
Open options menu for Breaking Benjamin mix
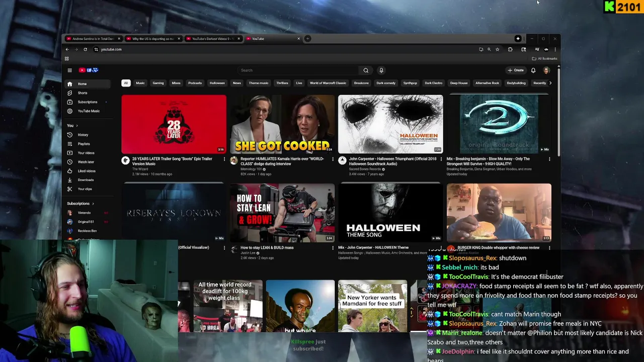[549, 159]
